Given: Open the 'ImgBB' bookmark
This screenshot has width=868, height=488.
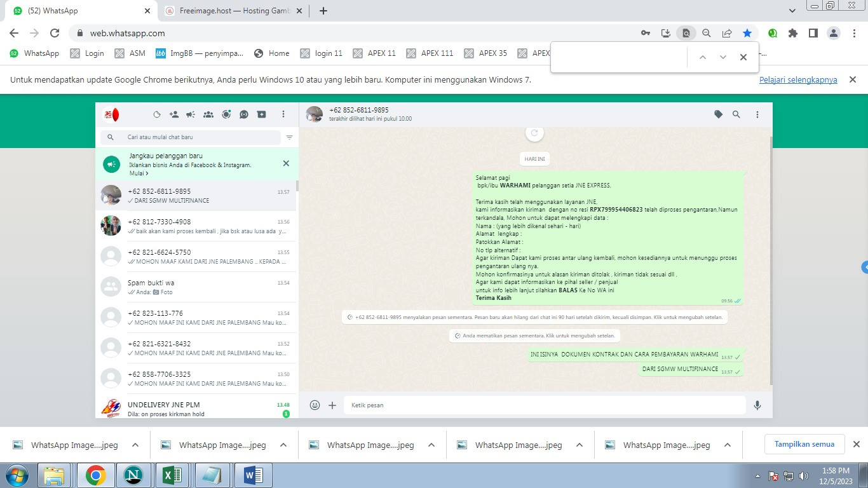Looking at the screenshot, I should coord(200,53).
